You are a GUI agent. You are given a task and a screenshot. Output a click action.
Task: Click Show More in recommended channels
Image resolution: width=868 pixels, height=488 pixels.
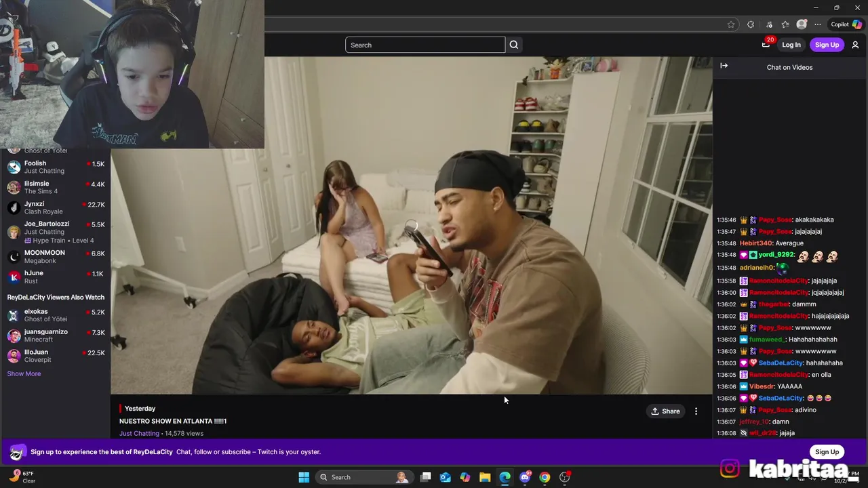24,373
